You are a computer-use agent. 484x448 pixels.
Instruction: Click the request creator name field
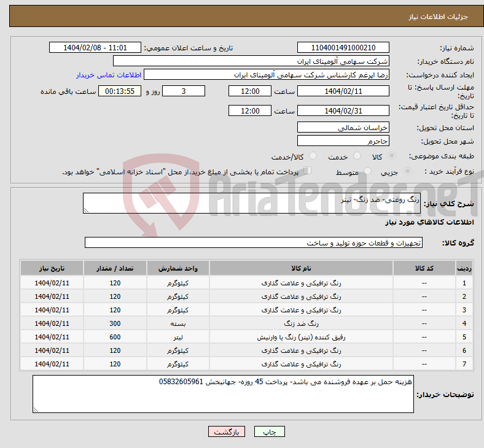click(267, 75)
